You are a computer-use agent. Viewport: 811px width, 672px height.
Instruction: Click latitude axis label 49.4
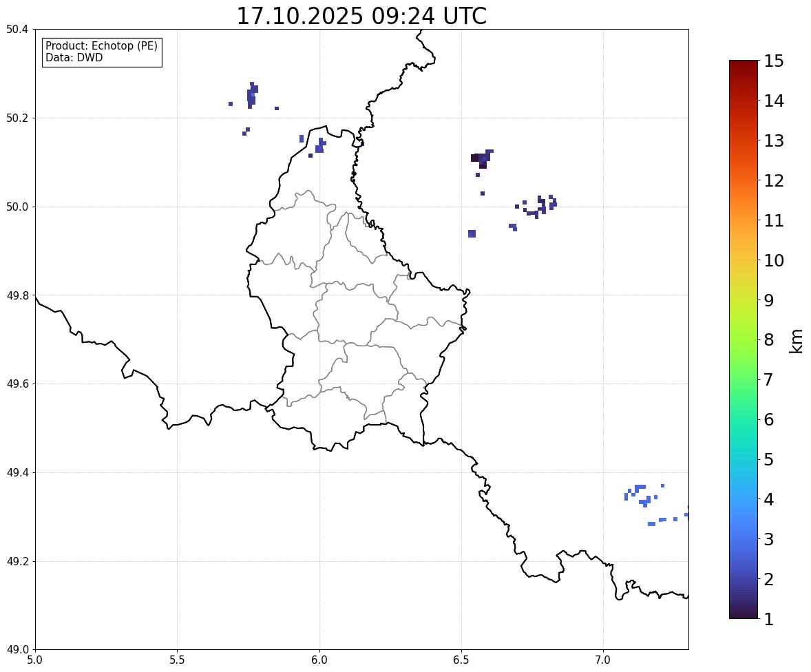[17, 473]
